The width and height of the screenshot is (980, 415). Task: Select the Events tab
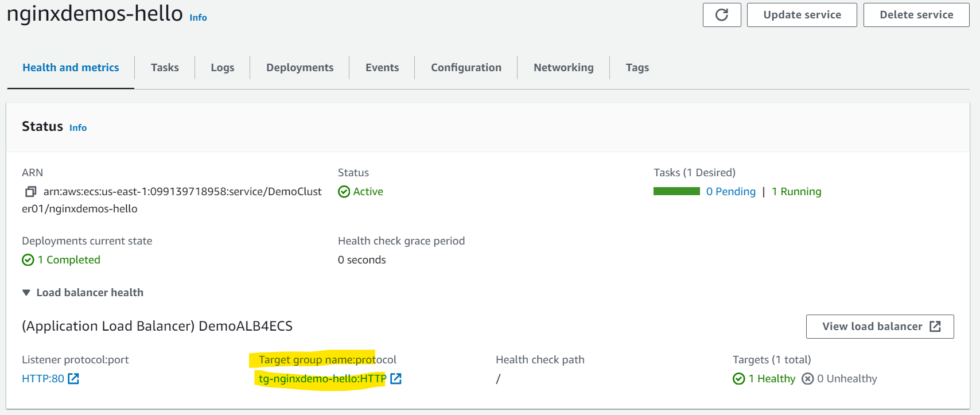(382, 68)
